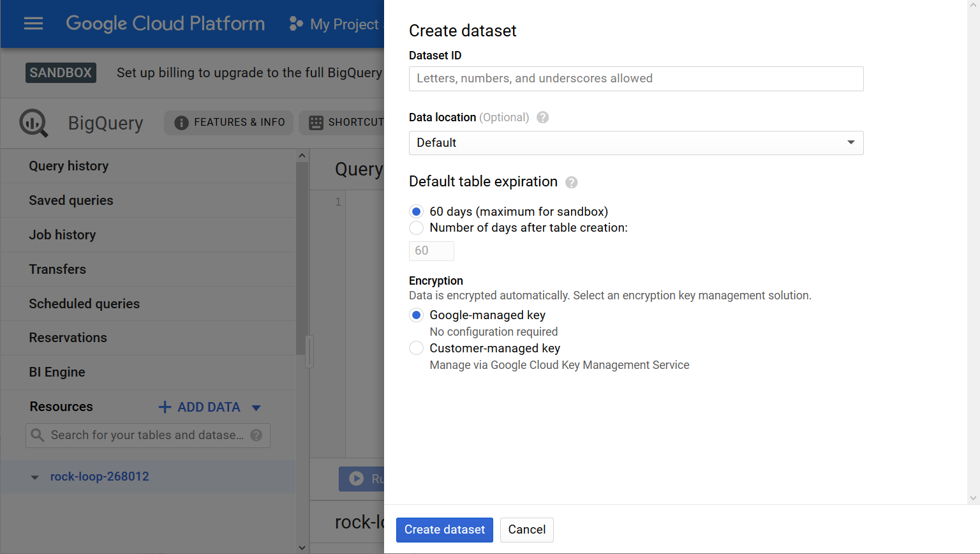
Task: Open the Data location dropdown
Action: [636, 143]
